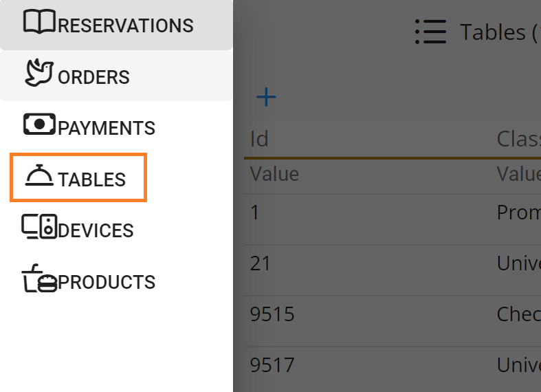Image resolution: width=541 pixels, height=392 pixels.
Task: Open the PRODUCTS text label in sidebar
Action: pos(107,282)
